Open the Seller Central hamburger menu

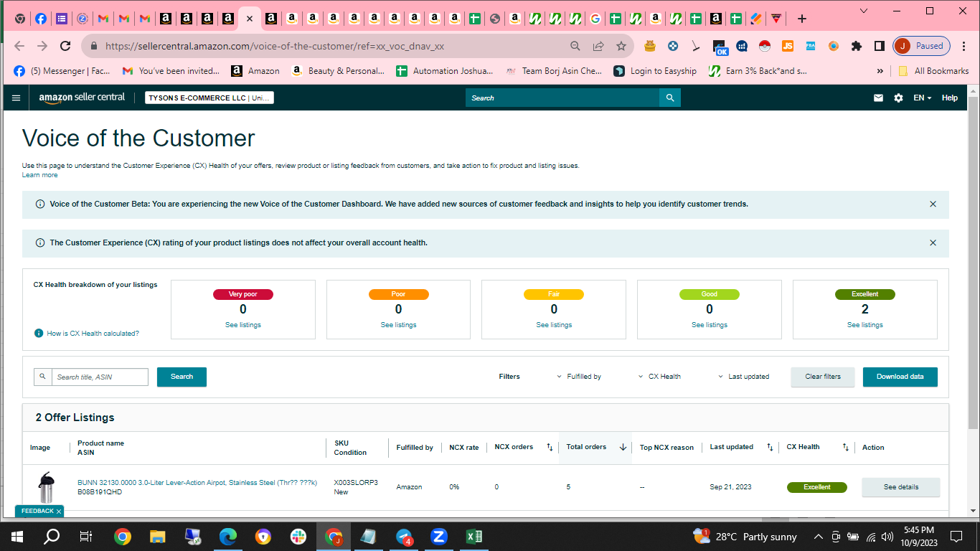17,98
